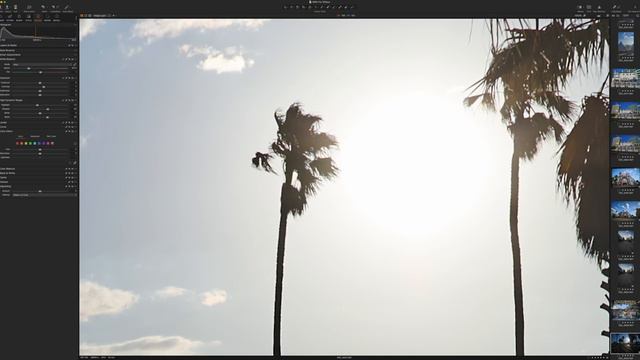Viewport: 640px width, 360px height.
Task: Open the mountain peak thumbnail in browser
Action: pos(625,44)
